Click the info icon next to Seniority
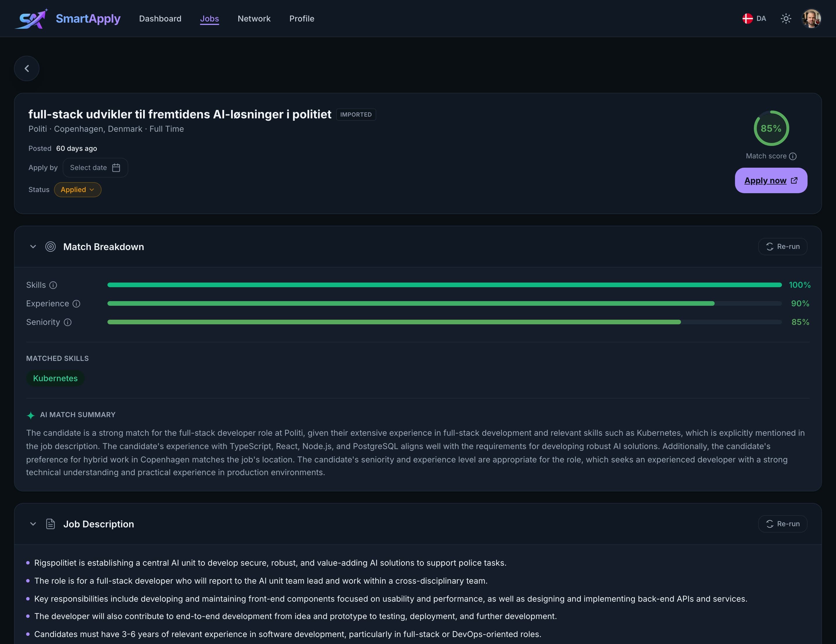This screenshot has height=644, width=836. (68, 322)
